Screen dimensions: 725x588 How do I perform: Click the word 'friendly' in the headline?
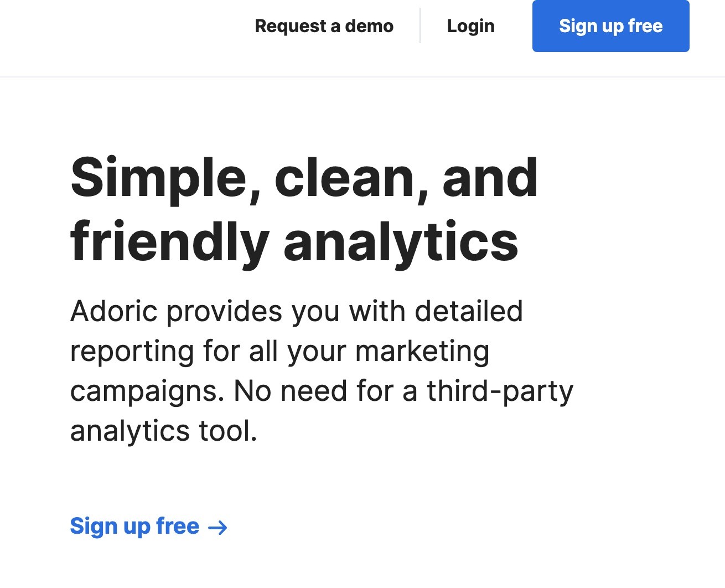[x=169, y=242]
